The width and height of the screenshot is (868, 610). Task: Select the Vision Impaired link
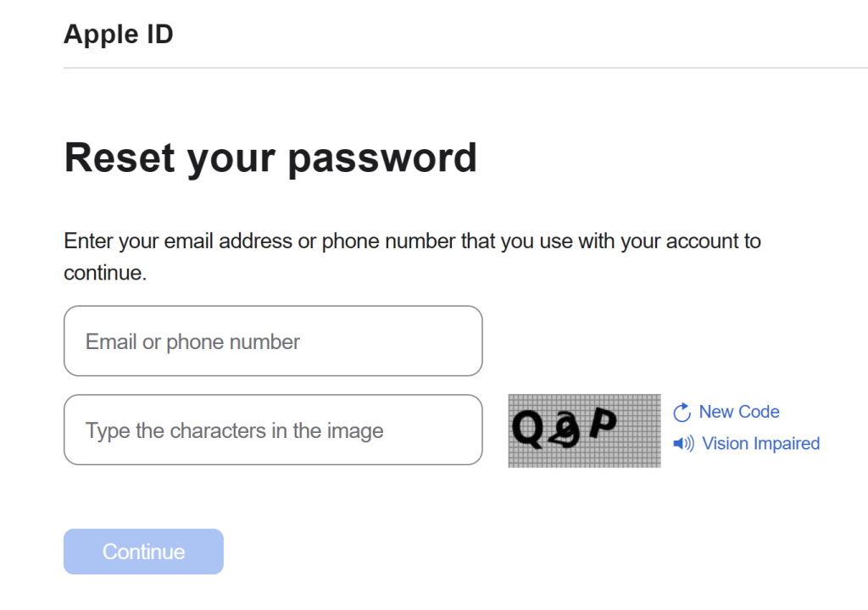coord(760,443)
